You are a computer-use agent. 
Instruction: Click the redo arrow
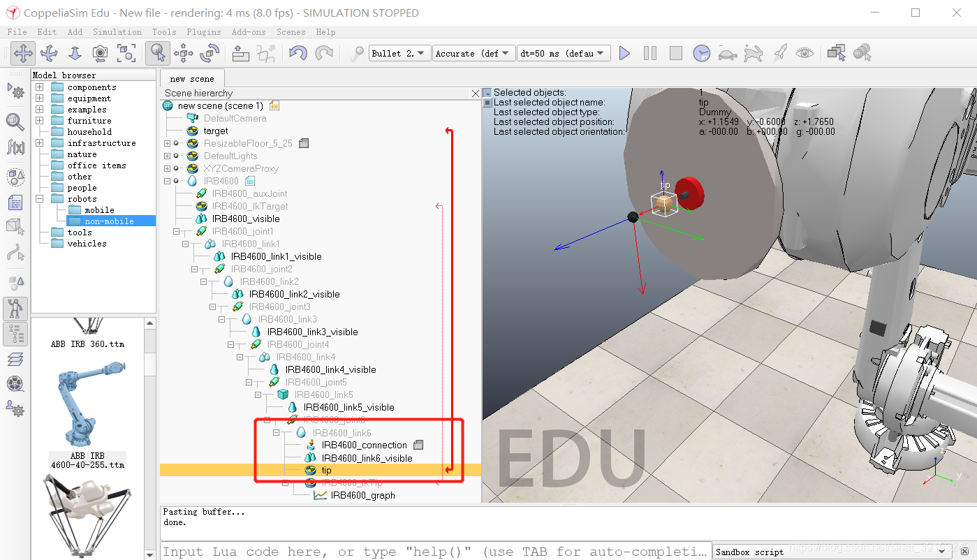coord(324,53)
